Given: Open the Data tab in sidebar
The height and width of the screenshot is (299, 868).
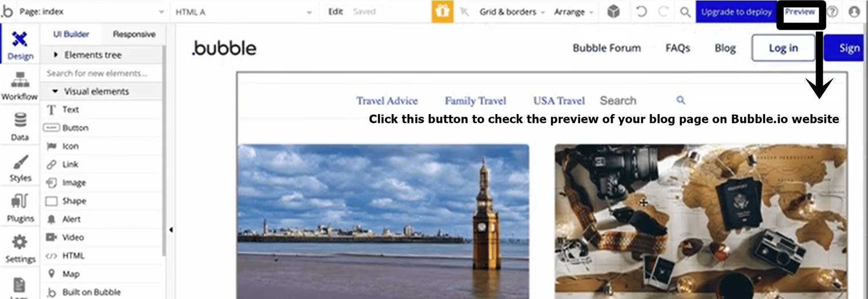Looking at the screenshot, I should [20, 127].
